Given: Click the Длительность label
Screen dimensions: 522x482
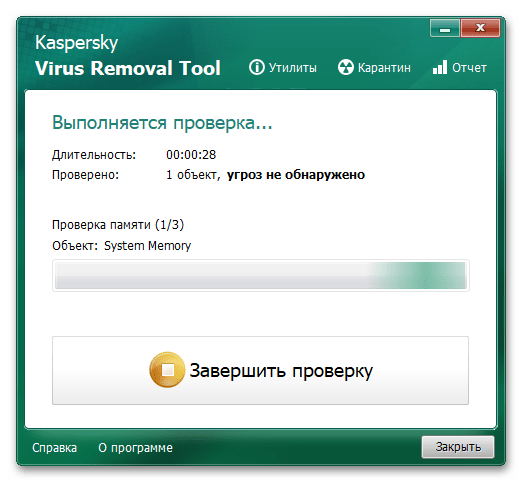Looking at the screenshot, I should click(x=94, y=155).
